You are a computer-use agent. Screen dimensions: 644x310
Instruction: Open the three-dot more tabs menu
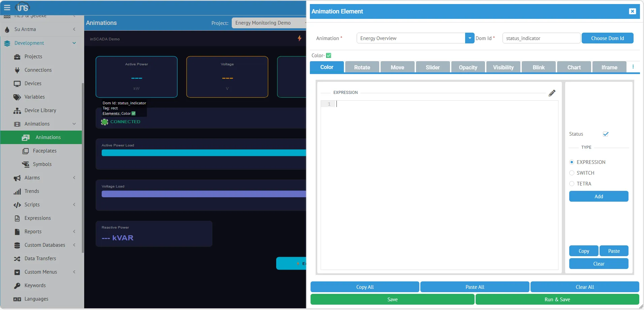coord(633,67)
